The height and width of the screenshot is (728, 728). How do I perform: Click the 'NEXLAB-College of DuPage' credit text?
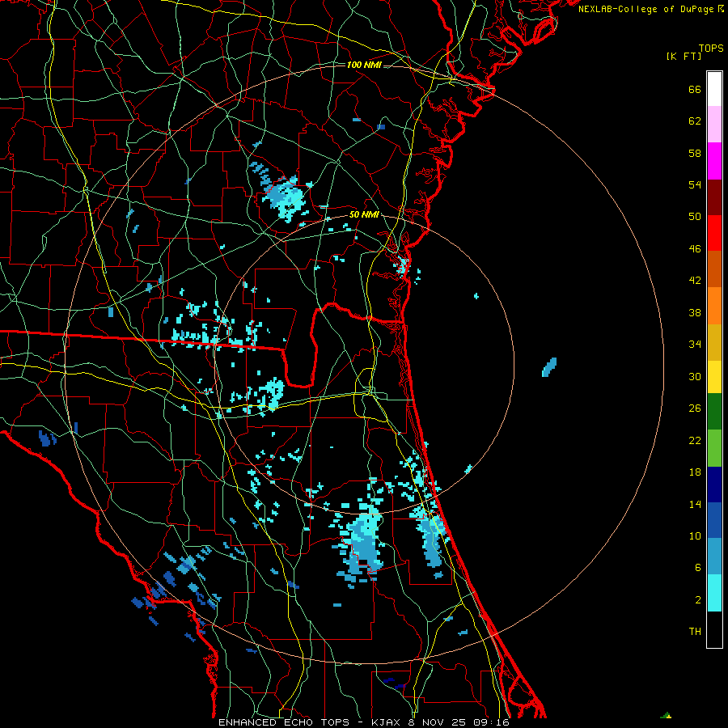645,9
